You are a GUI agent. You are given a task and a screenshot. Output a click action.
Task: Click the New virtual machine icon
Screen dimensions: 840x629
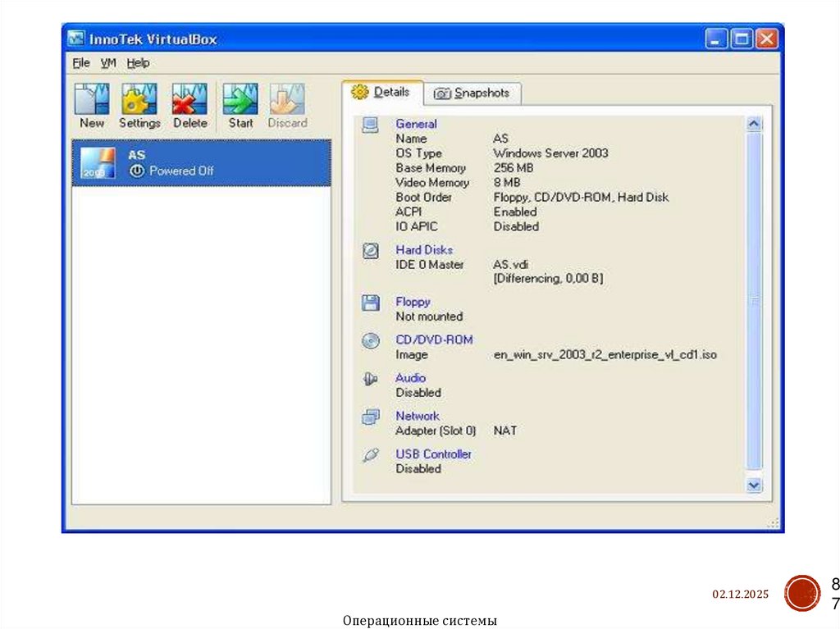tap(92, 99)
